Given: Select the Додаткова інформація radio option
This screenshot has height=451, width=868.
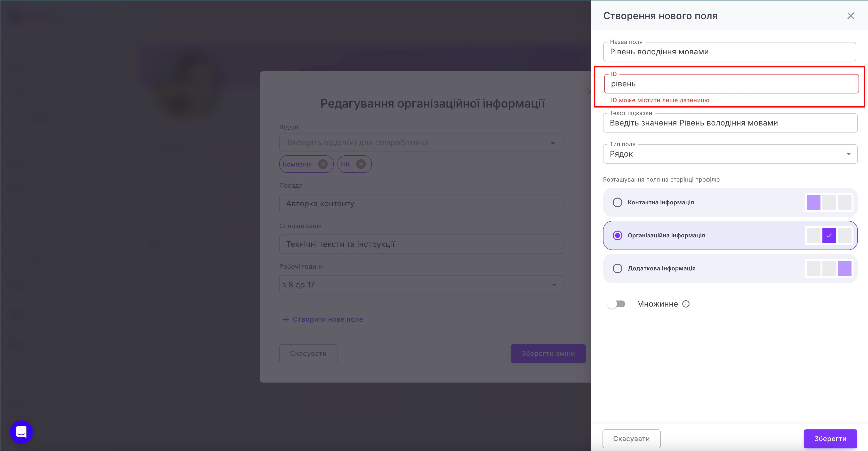Looking at the screenshot, I should pos(617,268).
